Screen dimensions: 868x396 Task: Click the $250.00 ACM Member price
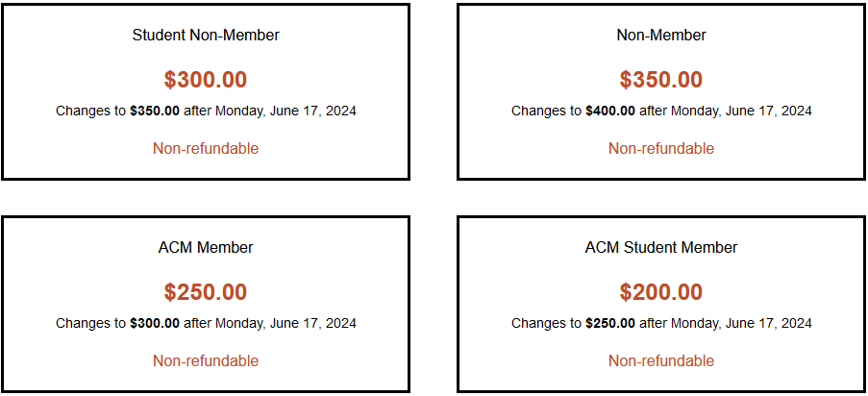tap(206, 292)
